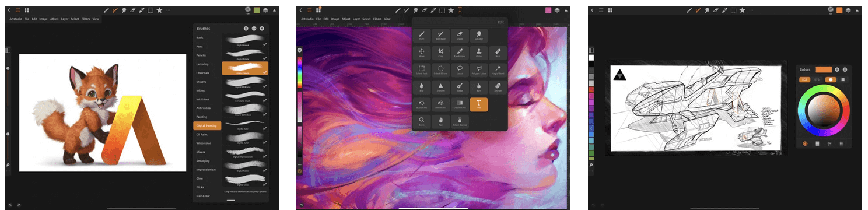
Task: Open the orange hamburger menu in the fox screenshot
Action: pyautogui.click(x=18, y=10)
